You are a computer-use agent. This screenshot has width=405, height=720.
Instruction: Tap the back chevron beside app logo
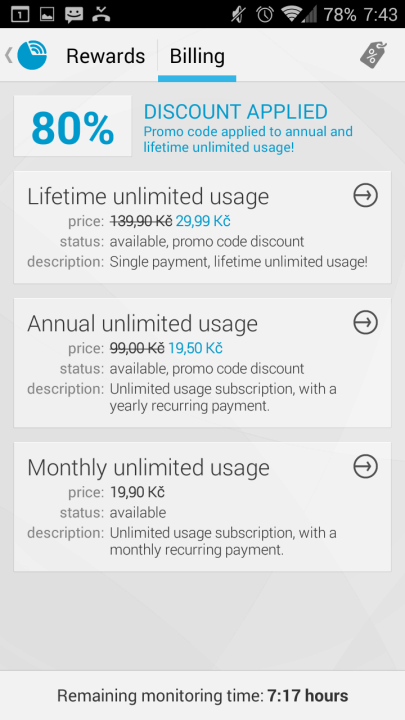tap(8, 56)
